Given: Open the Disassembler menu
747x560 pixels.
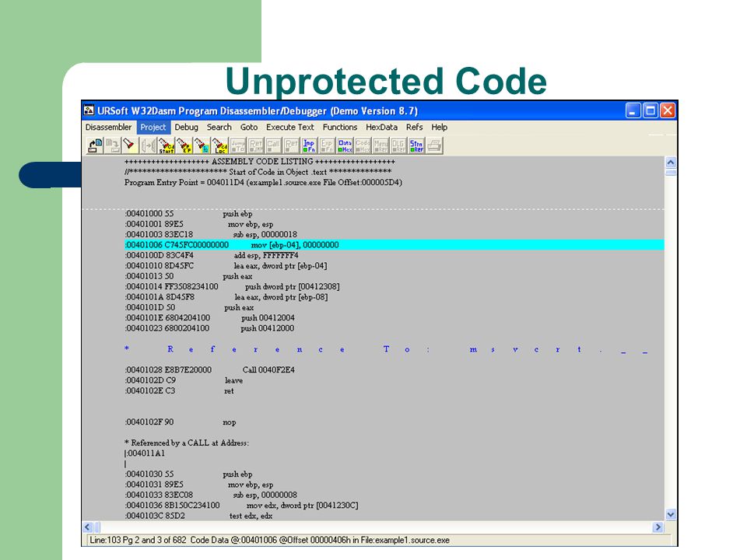Looking at the screenshot, I should 109,127.
